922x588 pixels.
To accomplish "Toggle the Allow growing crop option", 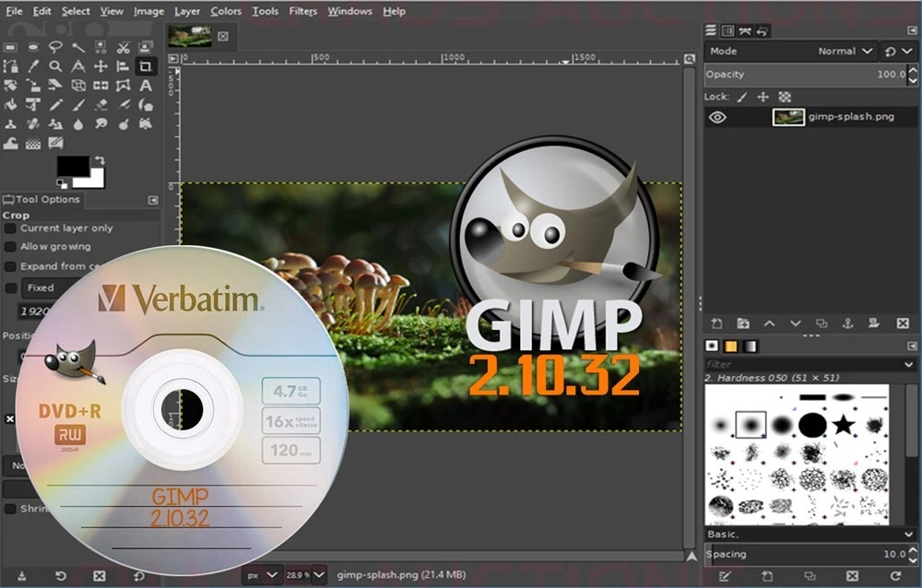I will [x=10, y=246].
